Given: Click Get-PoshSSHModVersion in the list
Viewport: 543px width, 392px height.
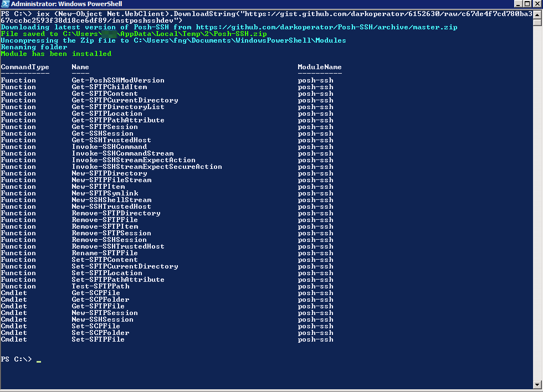Looking at the screenshot, I should pyautogui.click(x=118, y=80).
